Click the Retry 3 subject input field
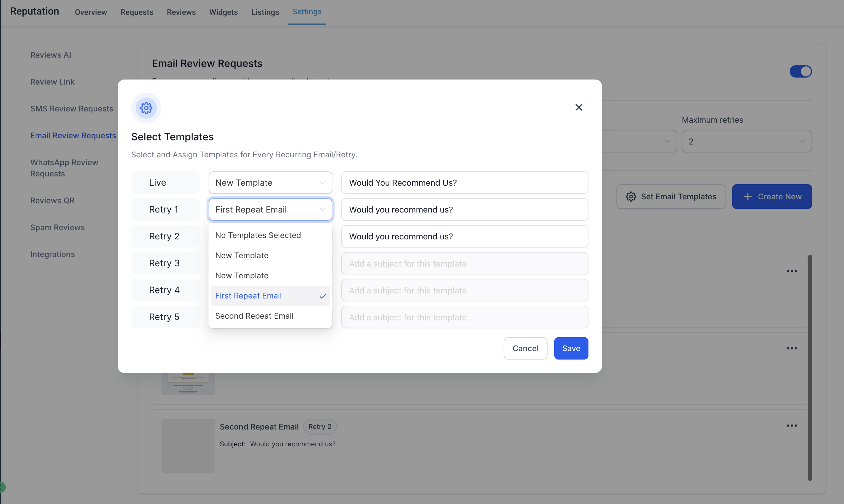The image size is (844, 504). (465, 263)
